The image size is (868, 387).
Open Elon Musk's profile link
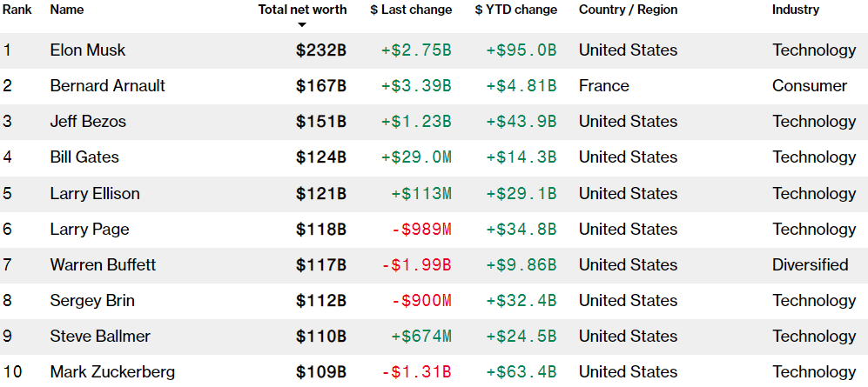(88, 50)
